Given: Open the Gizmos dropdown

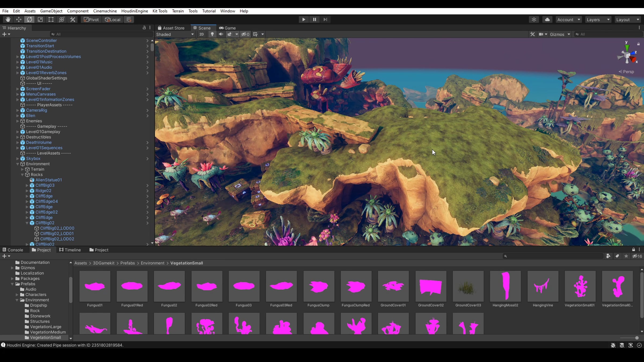Looking at the screenshot, I should (560, 34).
